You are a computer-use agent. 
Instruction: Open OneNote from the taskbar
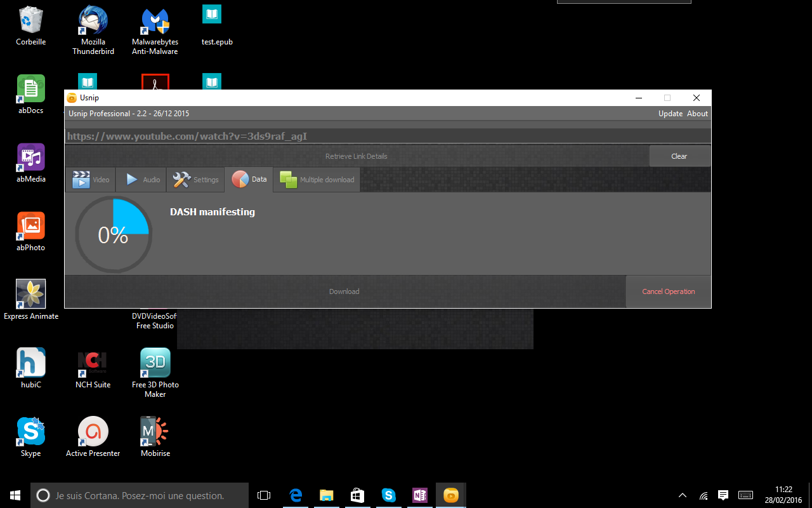point(419,495)
